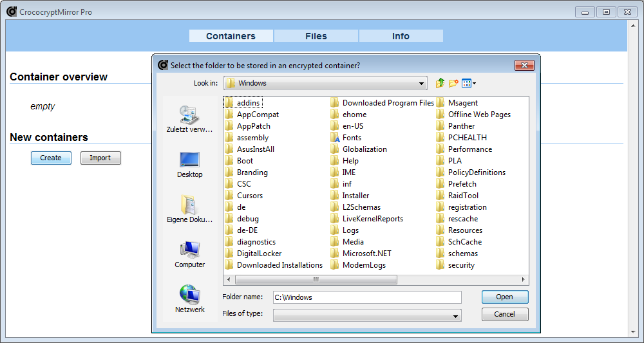Click folder icon beside Msagent

(440, 102)
